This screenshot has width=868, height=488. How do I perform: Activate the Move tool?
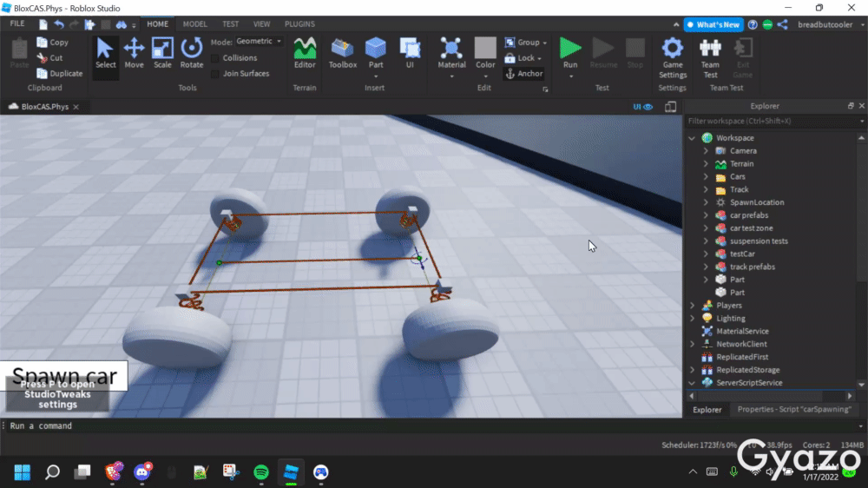[x=134, y=54]
